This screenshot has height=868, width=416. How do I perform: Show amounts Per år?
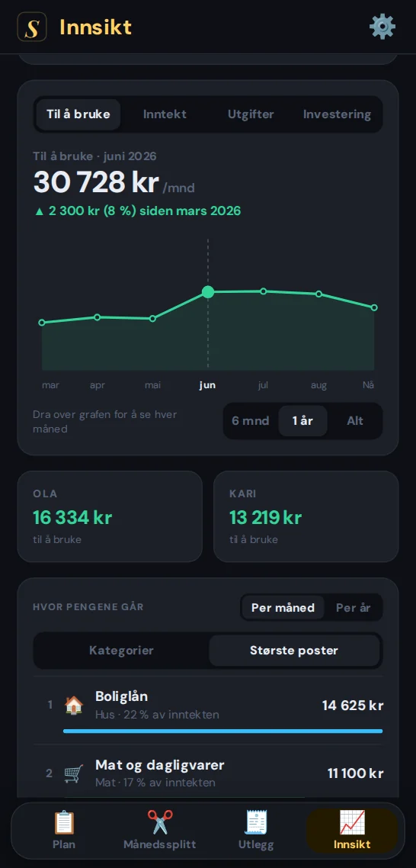coord(353,607)
